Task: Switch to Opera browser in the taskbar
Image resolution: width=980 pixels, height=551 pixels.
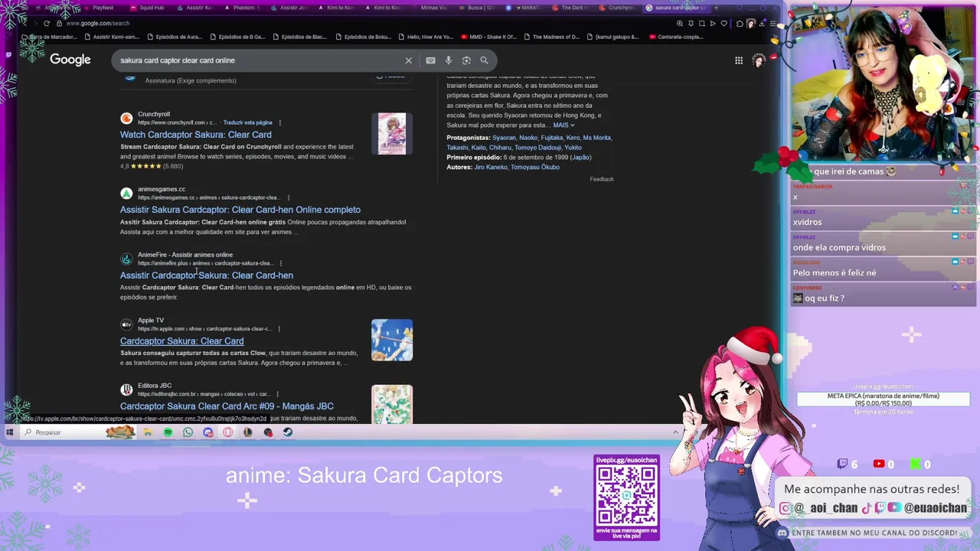Action: tap(227, 432)
